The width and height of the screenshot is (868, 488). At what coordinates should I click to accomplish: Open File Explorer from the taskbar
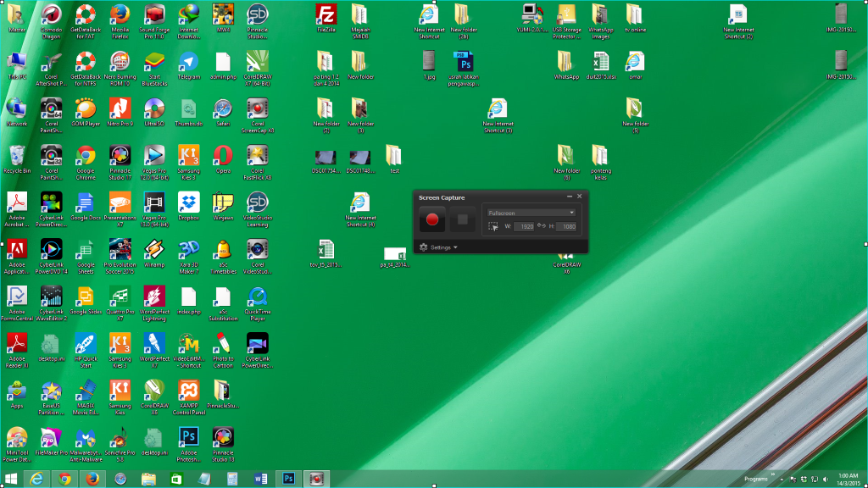click(148, 479)
